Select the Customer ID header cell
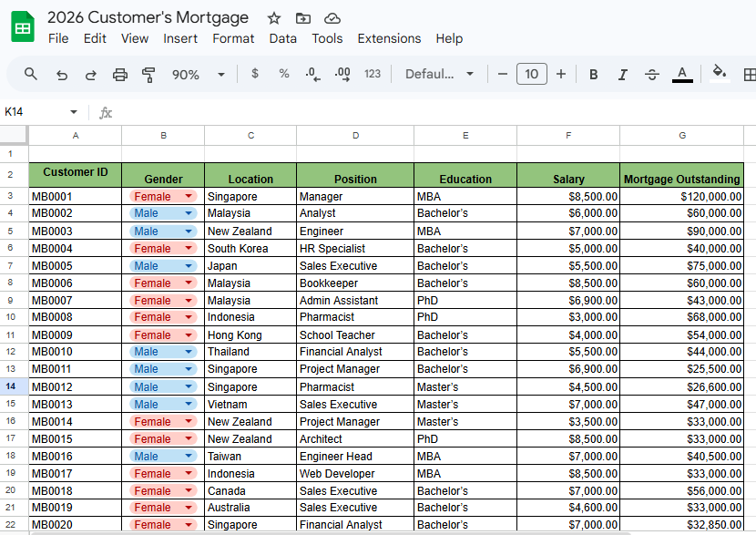Image resolution: width=756 pixels, height=535 pixels. 76,175
